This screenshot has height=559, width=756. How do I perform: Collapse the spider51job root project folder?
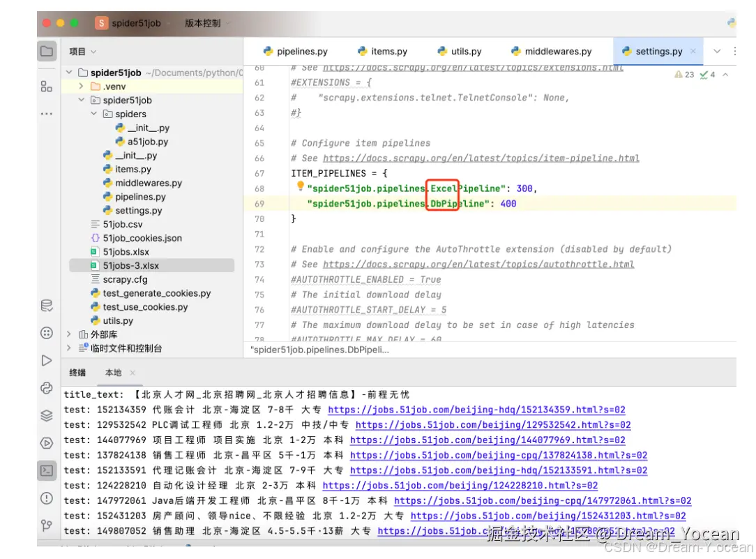click(x=70, y=73)
